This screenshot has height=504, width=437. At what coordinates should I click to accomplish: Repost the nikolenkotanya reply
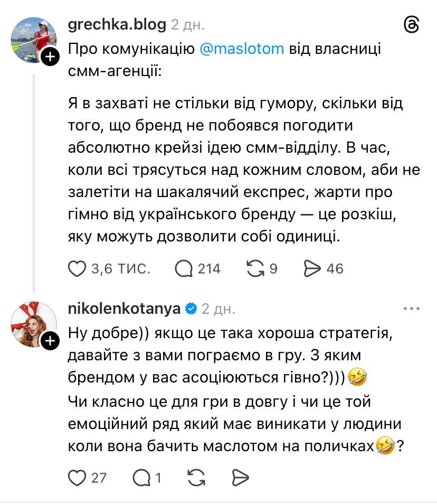[x=196, y=478]
